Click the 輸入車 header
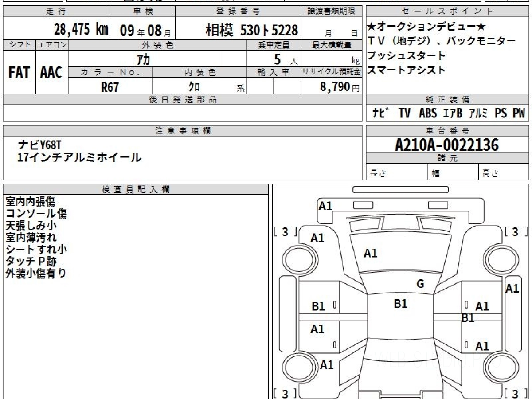This screenshot has height=399, width=532. [x=274, y=72]
